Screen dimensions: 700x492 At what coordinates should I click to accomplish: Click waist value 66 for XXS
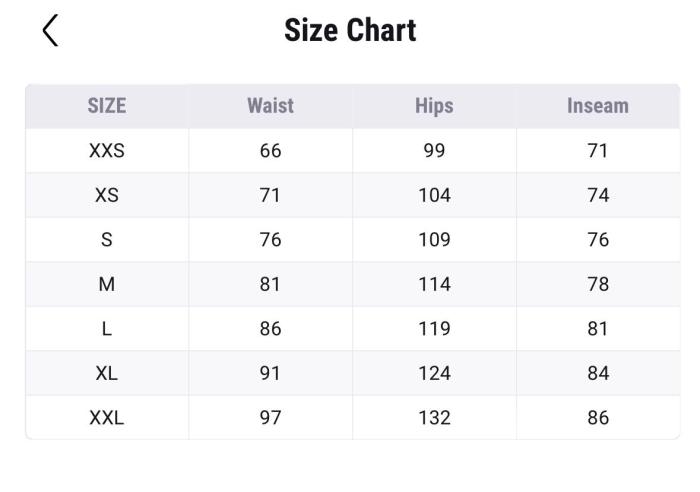[x=270, y=151]
